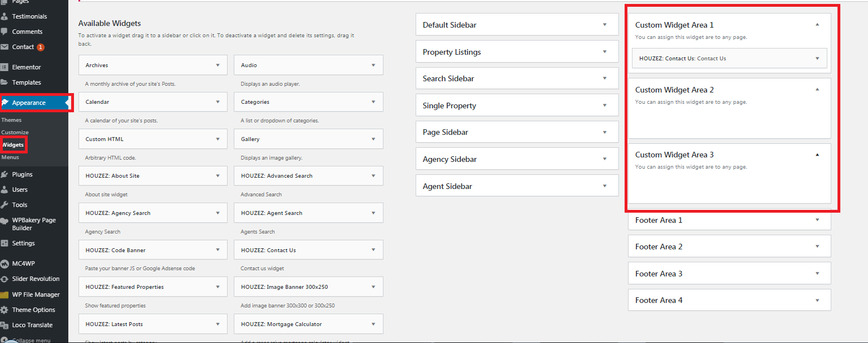This screenshot has width=868, height=343.
Task: Select the HOUZEZ: Image Banner 300x250 widget
Action: [x=308, y=287]
